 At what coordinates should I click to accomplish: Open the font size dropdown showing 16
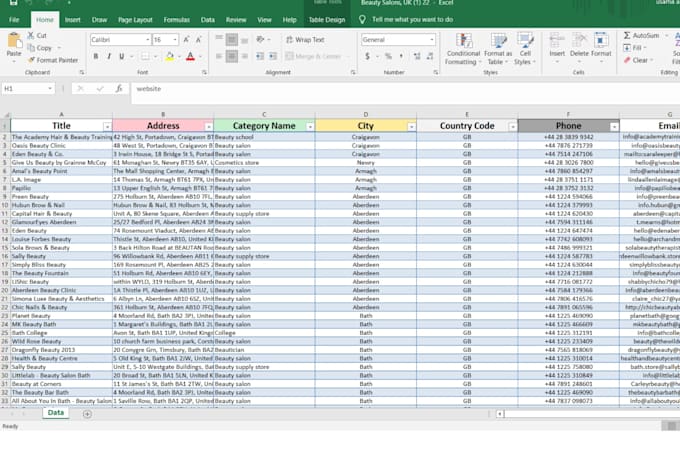point(175,39)
